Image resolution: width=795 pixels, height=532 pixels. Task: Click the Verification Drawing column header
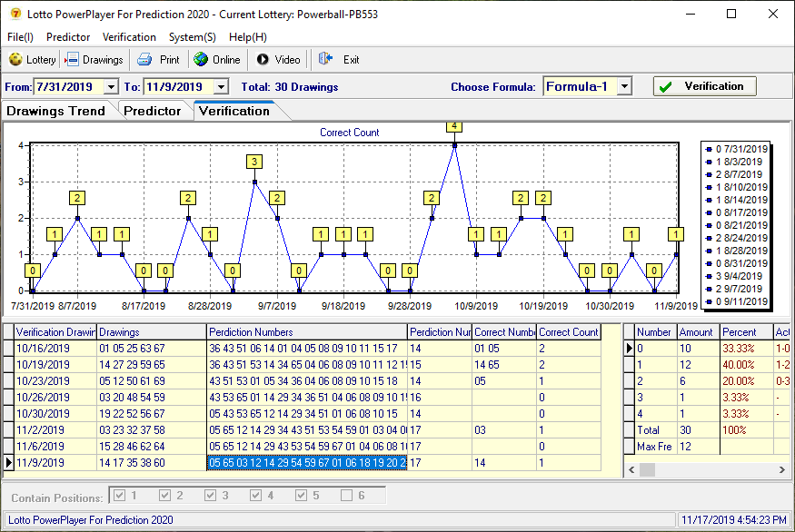tap(55, 332)
